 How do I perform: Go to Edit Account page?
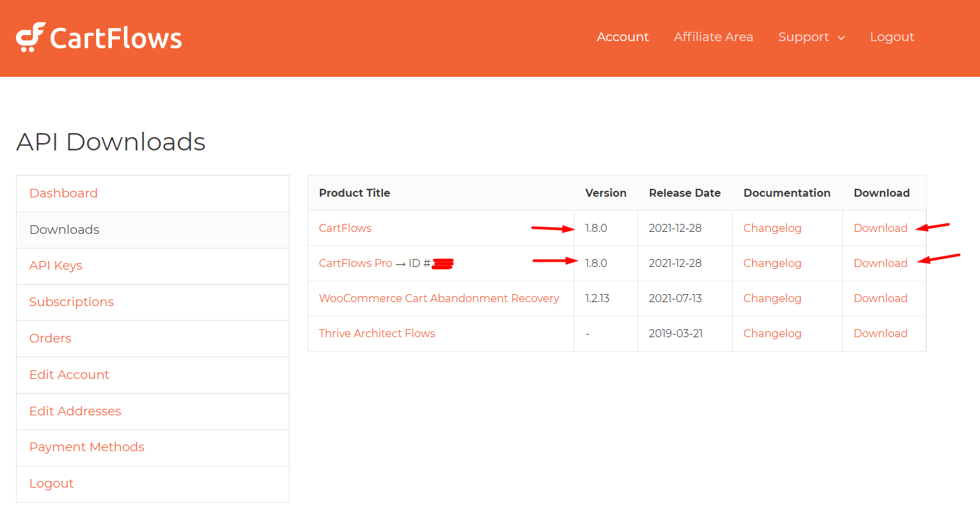coord(69,375)
